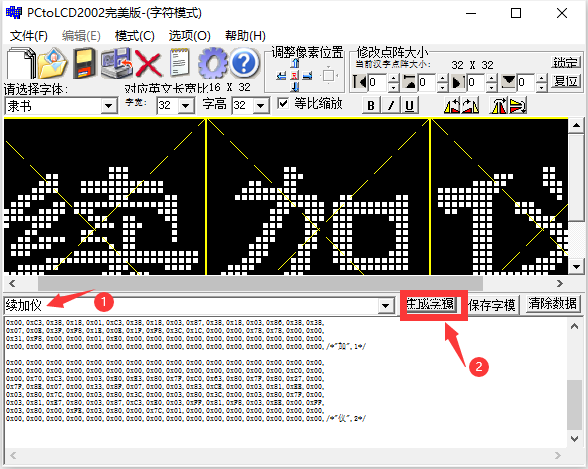Toggle italic with the I button

[x=391, y=105]
